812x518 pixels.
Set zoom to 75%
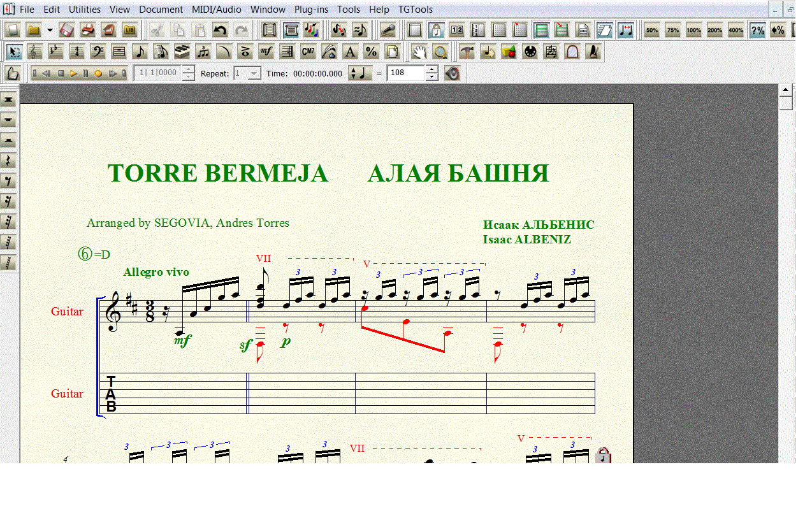672,30
